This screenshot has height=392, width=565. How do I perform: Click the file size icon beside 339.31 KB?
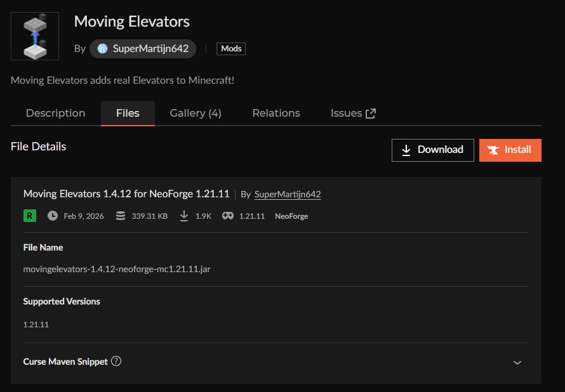click(120, 216)
